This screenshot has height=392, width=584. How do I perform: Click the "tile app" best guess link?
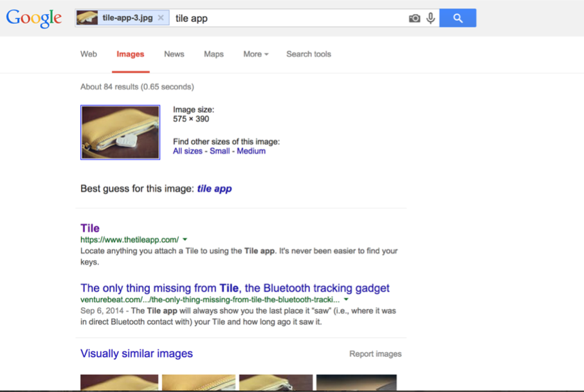[x=215, y=189]
